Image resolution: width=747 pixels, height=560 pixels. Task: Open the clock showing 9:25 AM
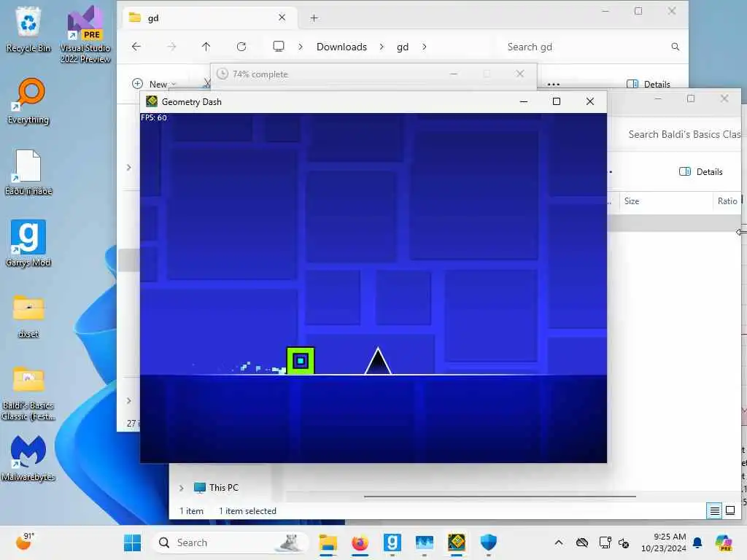coord(664,542)
